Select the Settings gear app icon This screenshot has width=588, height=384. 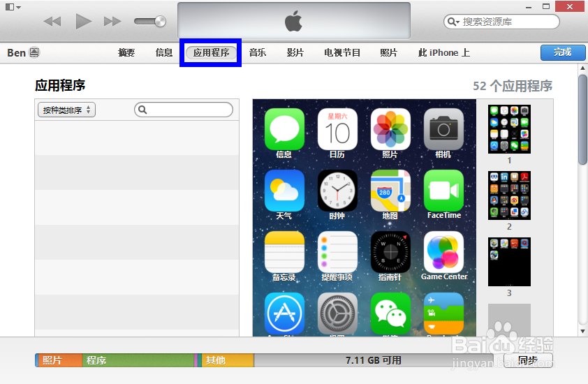[337, 313]
